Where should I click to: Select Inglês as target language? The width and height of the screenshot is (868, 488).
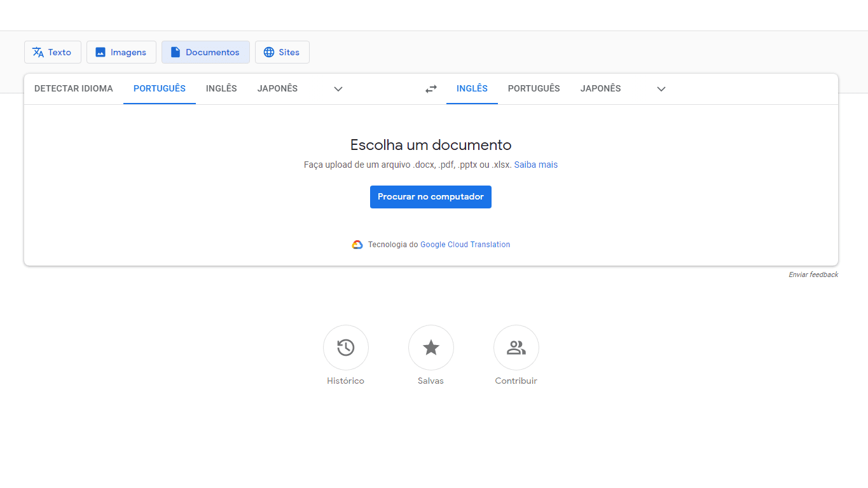tap(472, 89)
